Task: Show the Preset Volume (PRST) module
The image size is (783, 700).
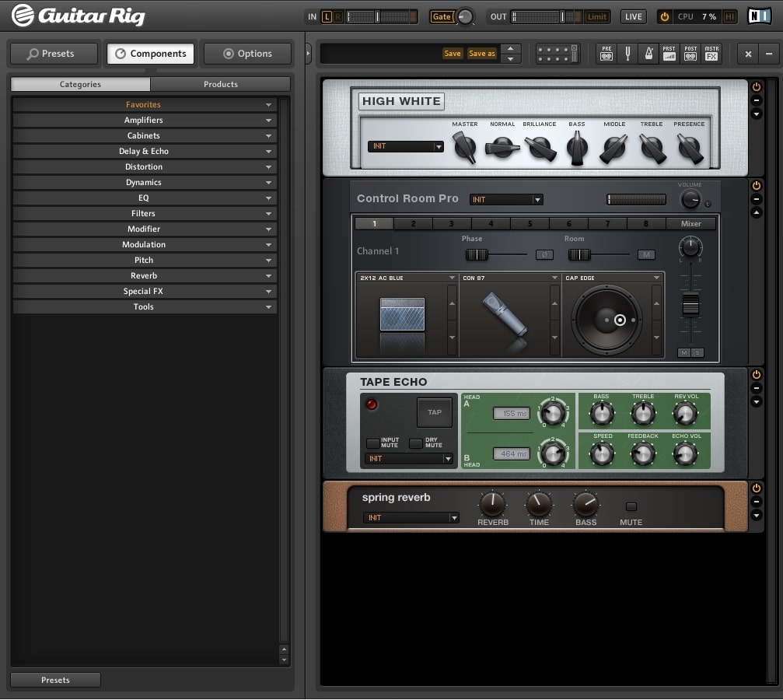Action: click(669, 54)
